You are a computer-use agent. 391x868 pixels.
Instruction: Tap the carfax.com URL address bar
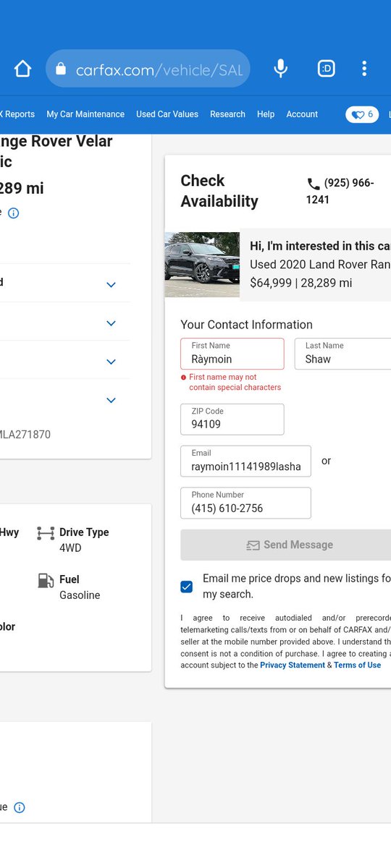(148, 69)
